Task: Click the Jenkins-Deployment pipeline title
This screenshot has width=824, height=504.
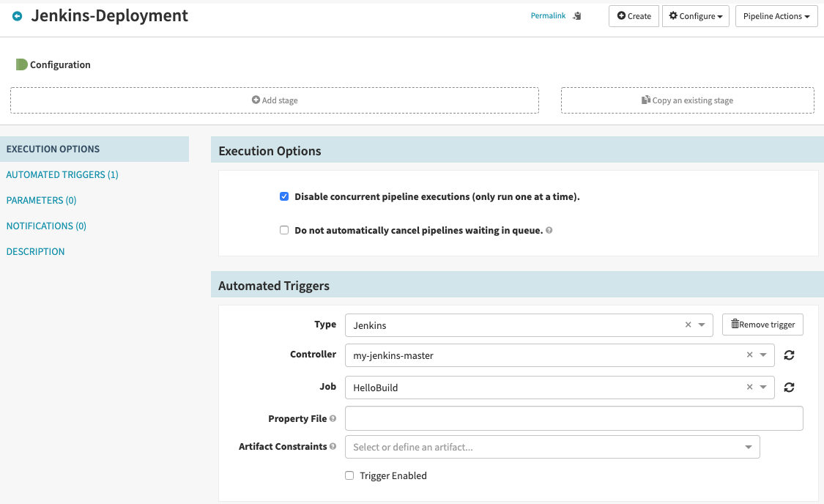Action: click(109, 16)
